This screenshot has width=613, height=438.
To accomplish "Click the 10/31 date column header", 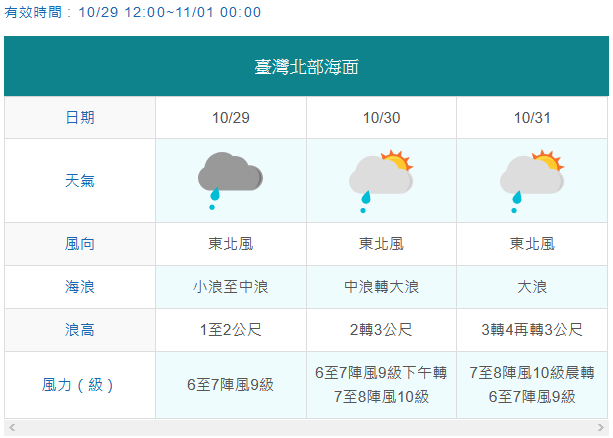I will pos(532,118).
